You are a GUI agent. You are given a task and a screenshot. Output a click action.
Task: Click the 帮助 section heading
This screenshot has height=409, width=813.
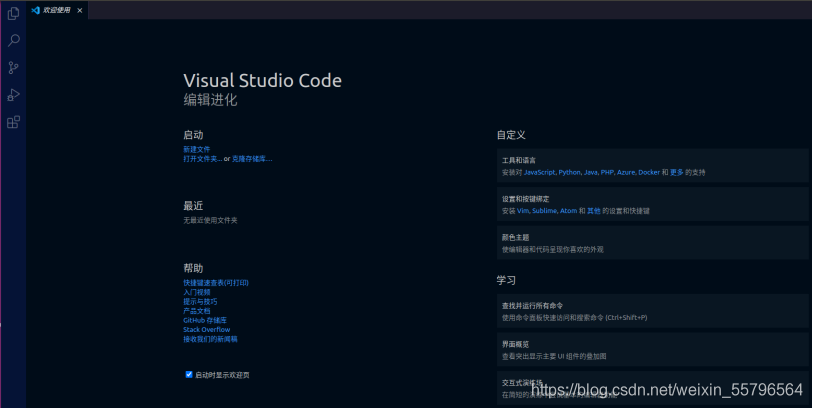coord(193,268)
